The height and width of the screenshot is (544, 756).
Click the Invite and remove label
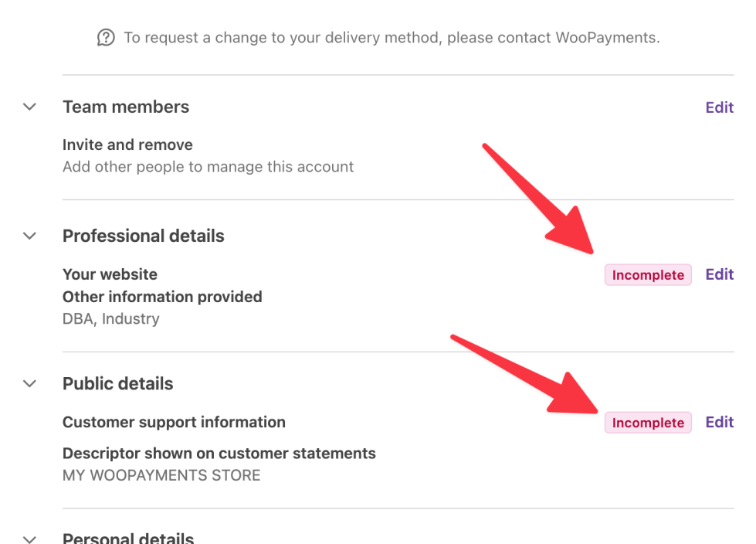(x=127, y=144)
